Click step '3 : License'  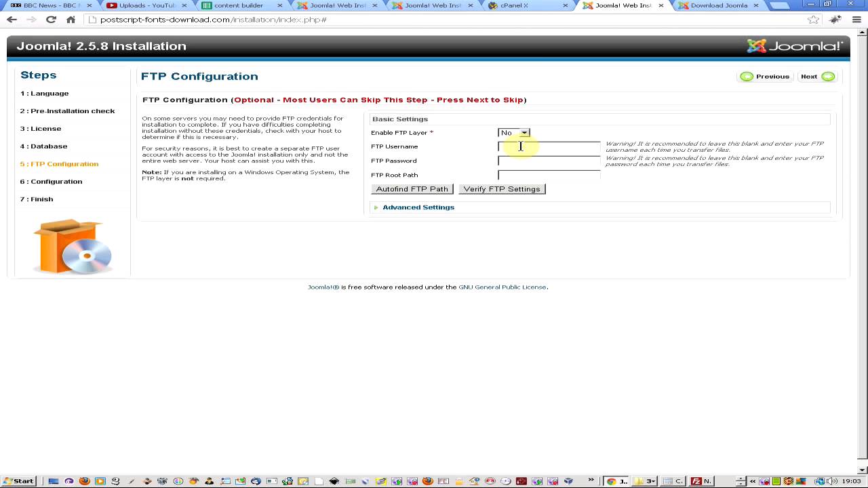click(41, 129)
